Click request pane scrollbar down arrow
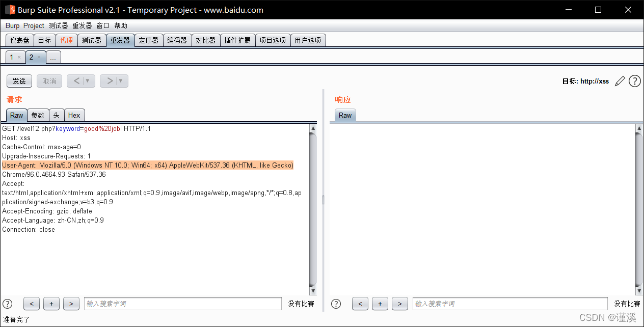The height and width of the screenshot is (327, 644). coord(313,291)
